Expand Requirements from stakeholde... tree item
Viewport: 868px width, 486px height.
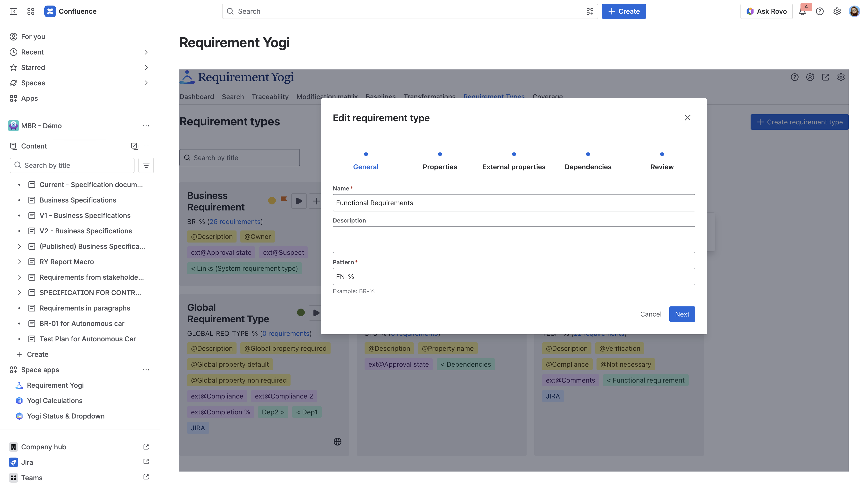19,277
